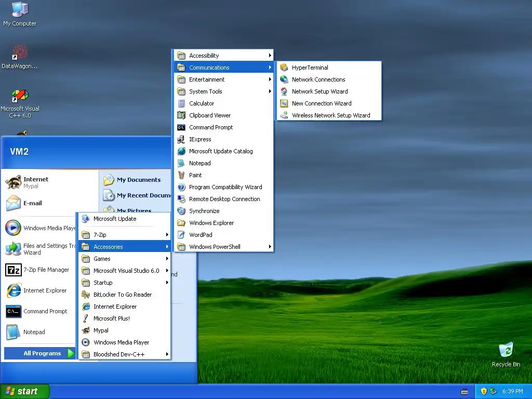
Task: Open My Recent Documents link
Action: [136, 195]
